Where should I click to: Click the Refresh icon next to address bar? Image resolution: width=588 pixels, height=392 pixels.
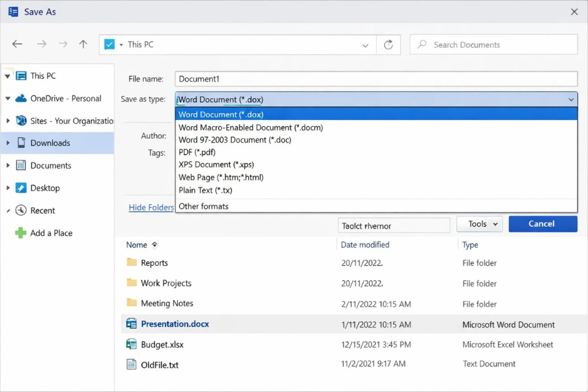[x=388, y=43]
